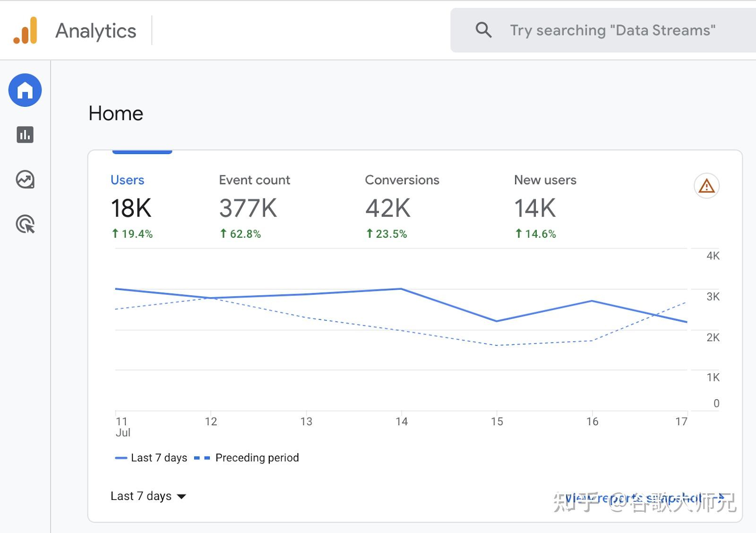
Task: Open the Explore icon in sidebar
Action: pos(25,180)
